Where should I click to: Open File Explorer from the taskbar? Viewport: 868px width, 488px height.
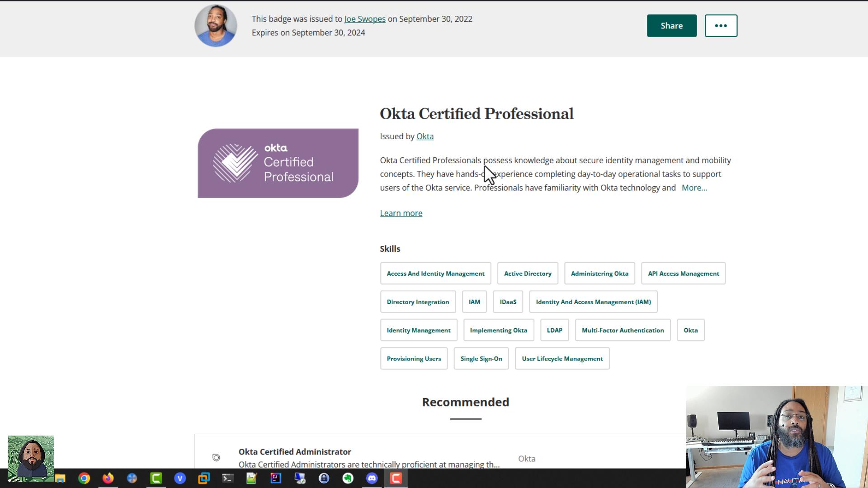[61, 478]
